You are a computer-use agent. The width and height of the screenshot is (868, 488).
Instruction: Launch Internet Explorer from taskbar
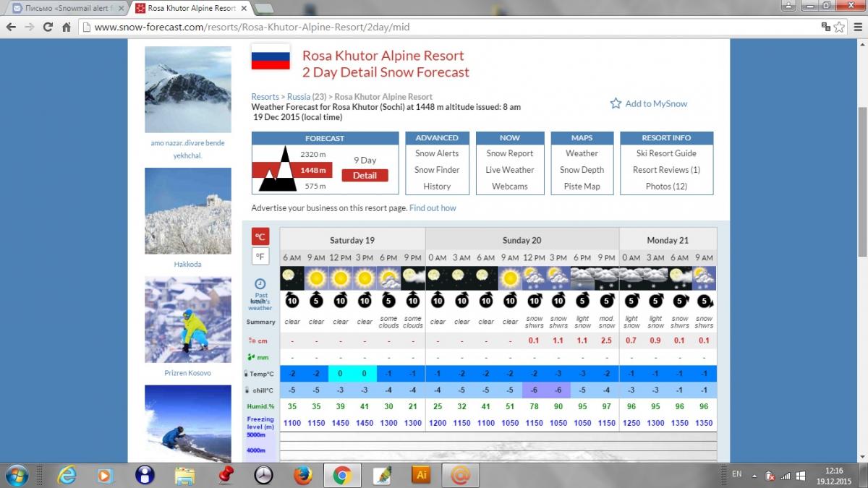click(x=67, y=475)
